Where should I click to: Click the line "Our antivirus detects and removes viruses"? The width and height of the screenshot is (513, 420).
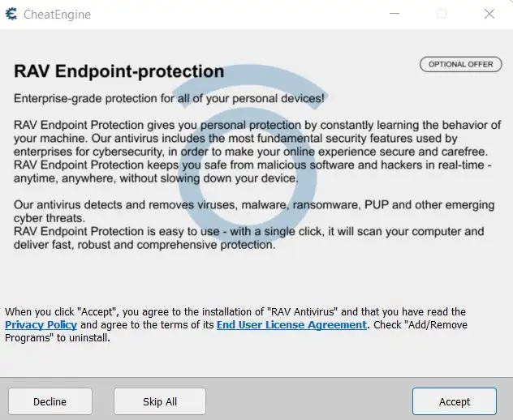(254, 212)
